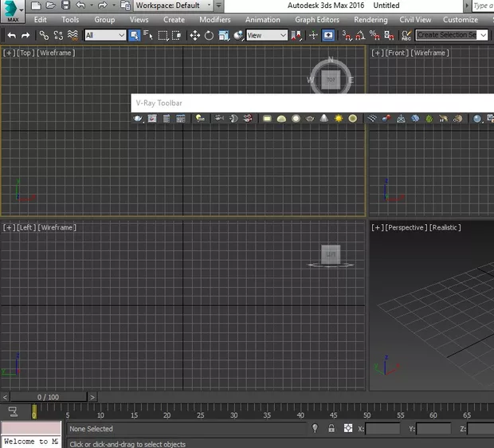Open the 3ds Max application menu button
Image resolution: width=494 pixels, height=448 pixels.
point(13,12)
